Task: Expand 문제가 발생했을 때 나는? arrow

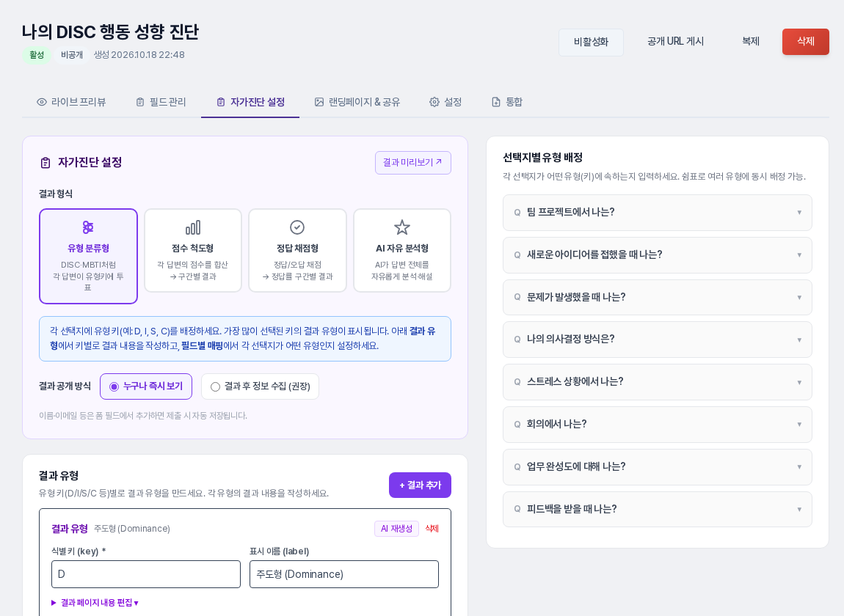Action: (x=799, y=298)
